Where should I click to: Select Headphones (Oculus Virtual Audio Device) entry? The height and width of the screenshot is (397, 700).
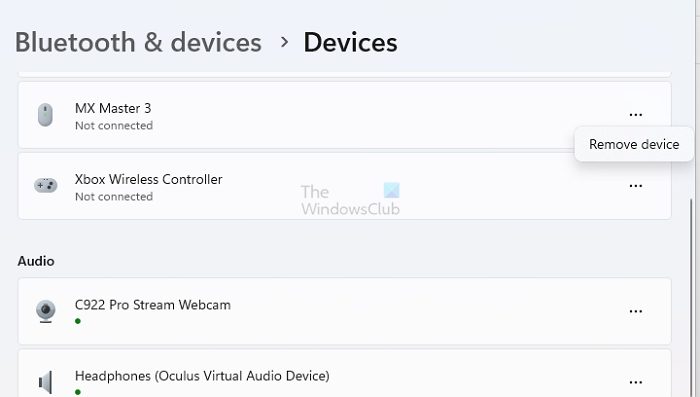coord(344,373)
